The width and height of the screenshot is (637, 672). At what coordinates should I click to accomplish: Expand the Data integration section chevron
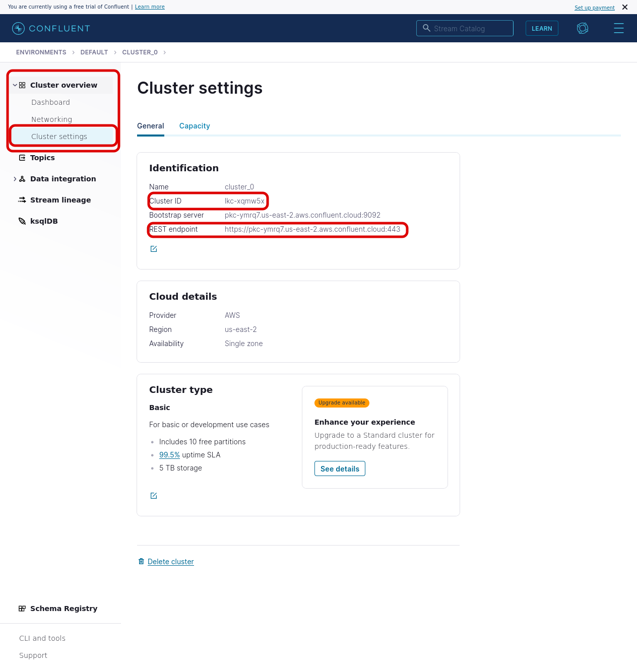pos(15,179)
